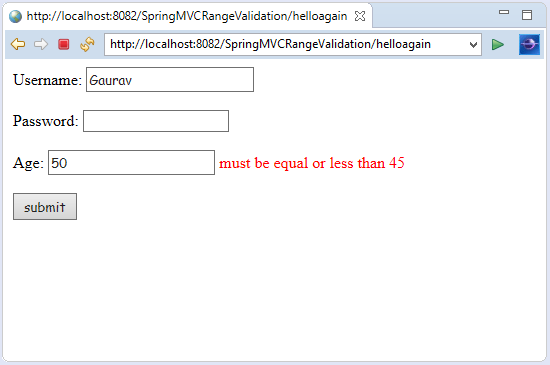Click the green Go arrow beside the URL

tap(497, 45)
